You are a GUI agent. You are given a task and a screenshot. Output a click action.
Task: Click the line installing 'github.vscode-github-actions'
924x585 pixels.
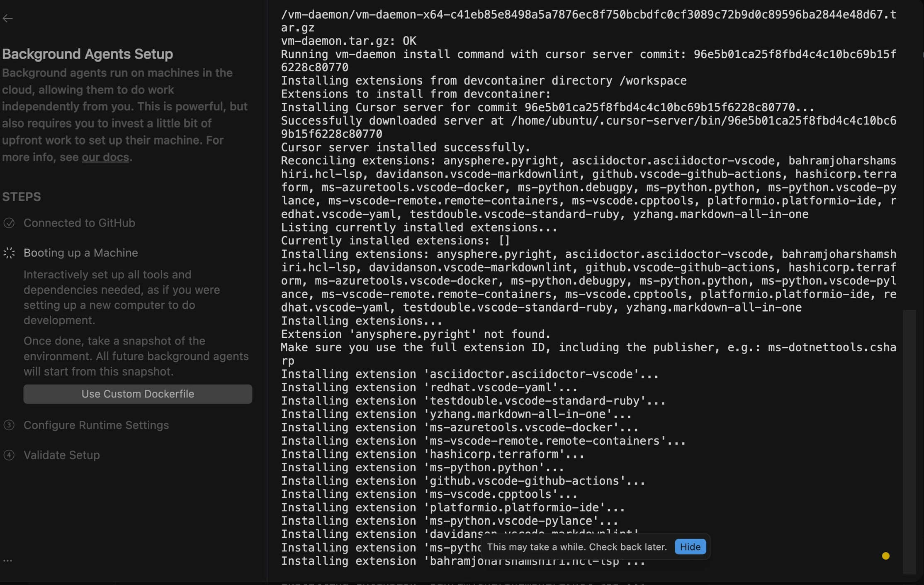(x=463, y=481)
